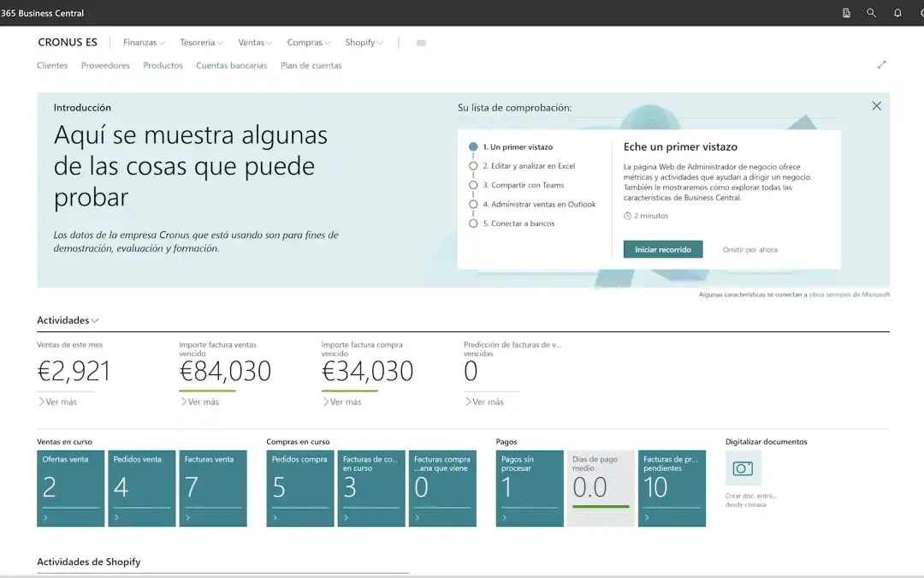The image size is (924, 578).
Task: Click the CRONUS ES company name
Action: click(x=68, y=43)
